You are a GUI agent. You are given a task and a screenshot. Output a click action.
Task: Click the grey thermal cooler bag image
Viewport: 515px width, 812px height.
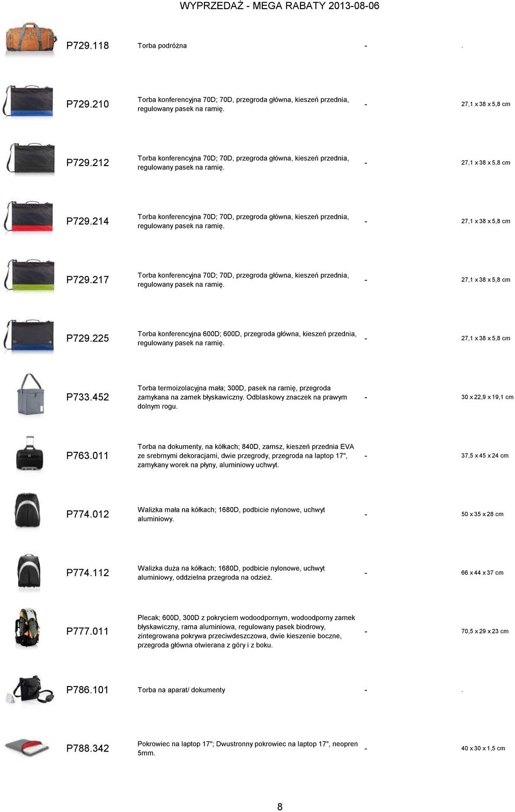pos(30,395)
